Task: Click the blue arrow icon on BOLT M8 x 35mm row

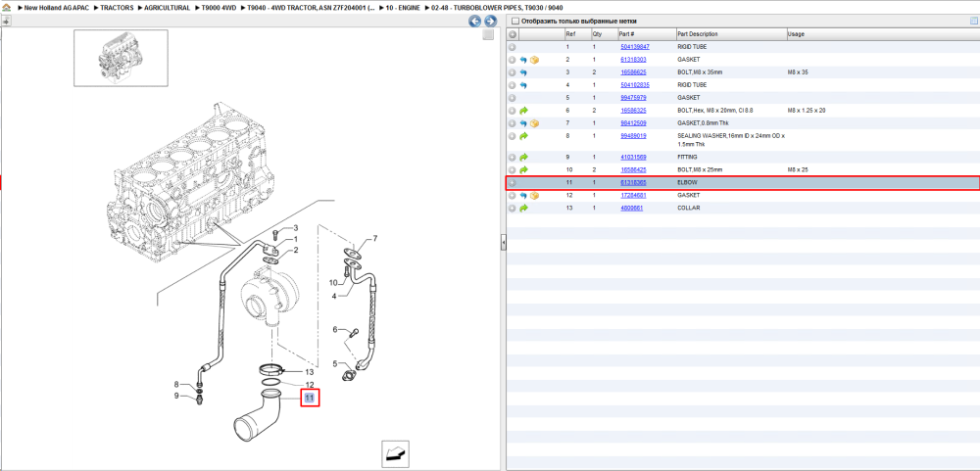Action: (523, 72)
